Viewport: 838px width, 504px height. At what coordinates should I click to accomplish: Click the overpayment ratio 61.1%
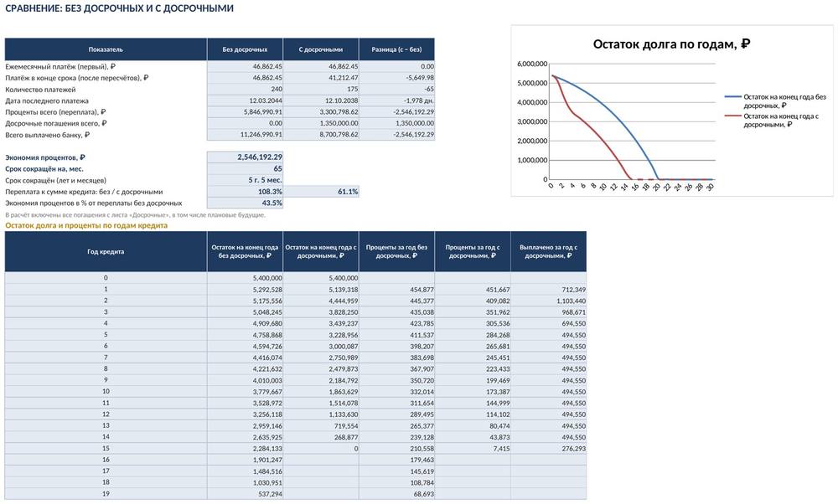[321, 191]
